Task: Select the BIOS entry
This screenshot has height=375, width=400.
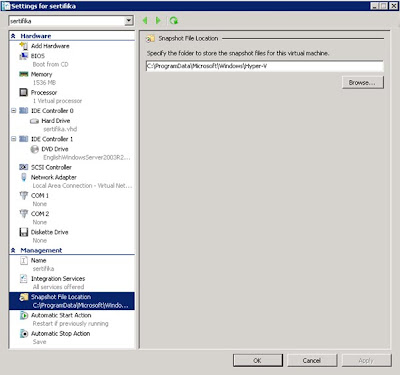Action: tap(38, 56)
